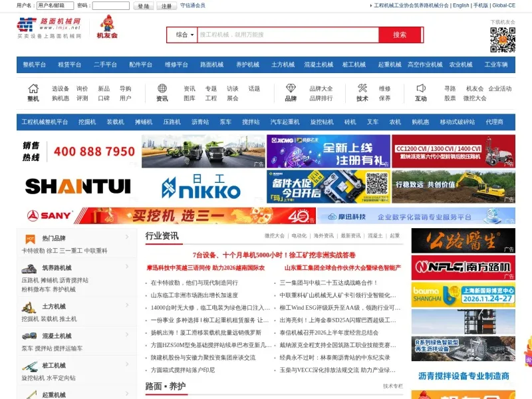
Task: Select 路面机械 in top navigation
Action: [x=211, y=65]
